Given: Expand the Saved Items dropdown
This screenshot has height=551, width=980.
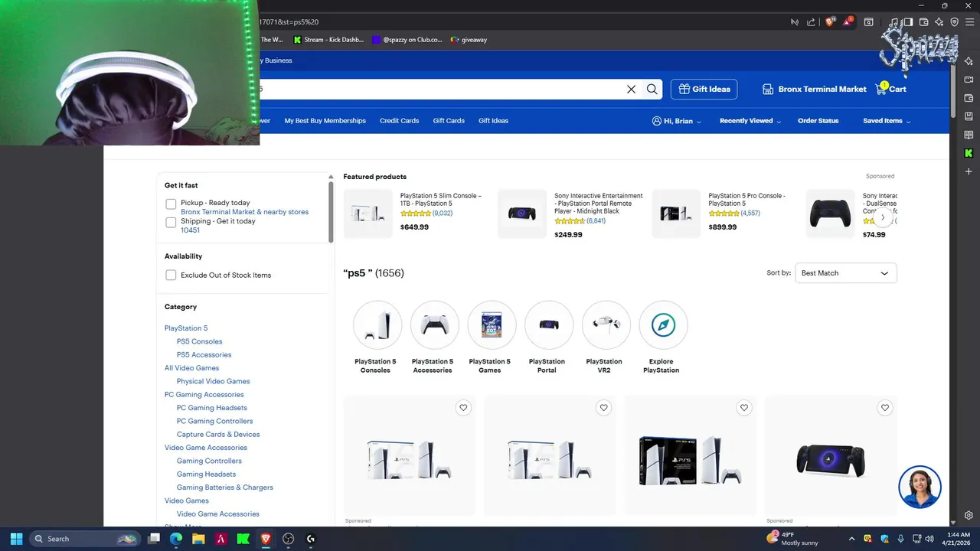Looking at the screenshot, I should 887,121.
